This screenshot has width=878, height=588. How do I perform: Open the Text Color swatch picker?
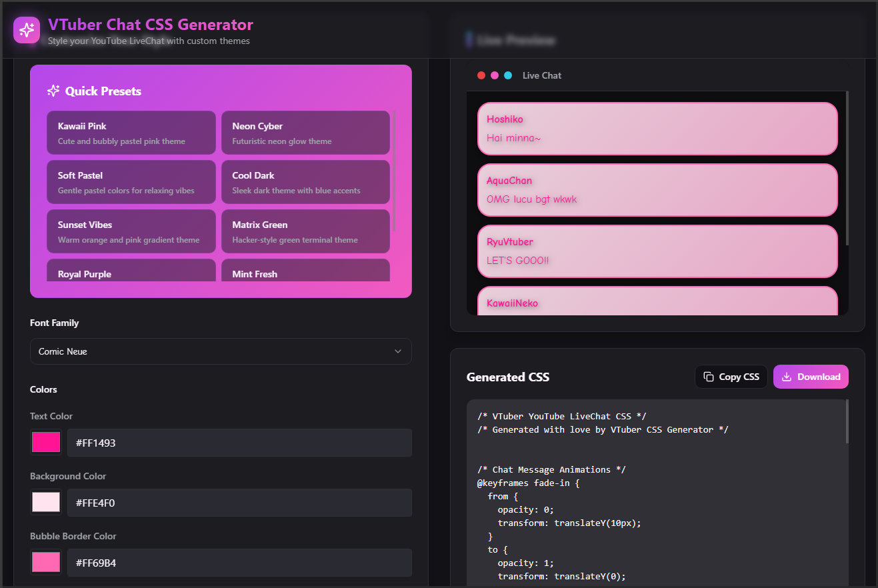tap(45, 442)
